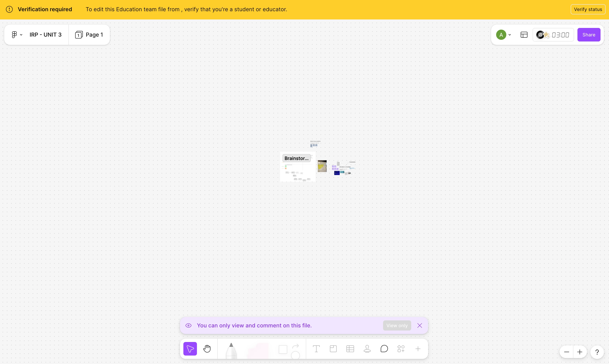Screen dimensions: 609x364
Task: Click the Share button
Action: [589, 35]
